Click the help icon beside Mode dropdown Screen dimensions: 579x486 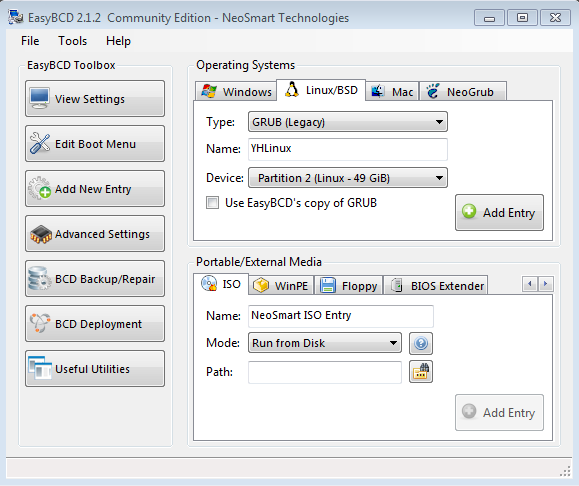[x=421, y=343]
